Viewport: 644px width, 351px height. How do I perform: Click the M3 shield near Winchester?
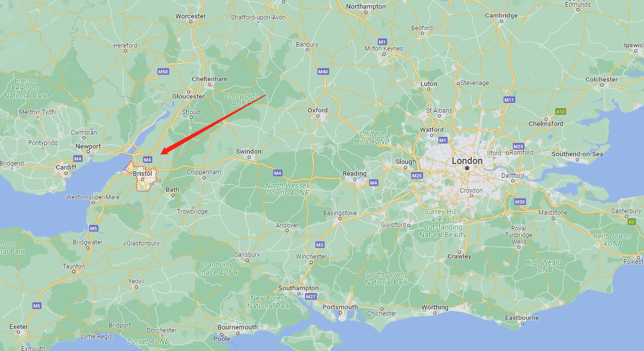pyautogui.click(x=320, y=245)
